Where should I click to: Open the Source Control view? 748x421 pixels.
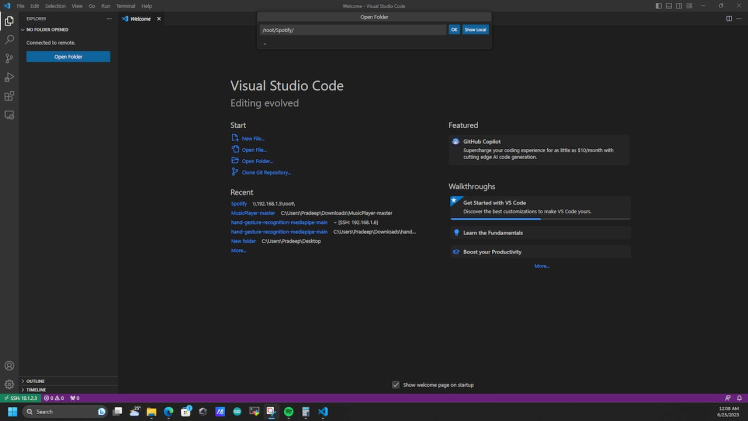pos(9,58)
